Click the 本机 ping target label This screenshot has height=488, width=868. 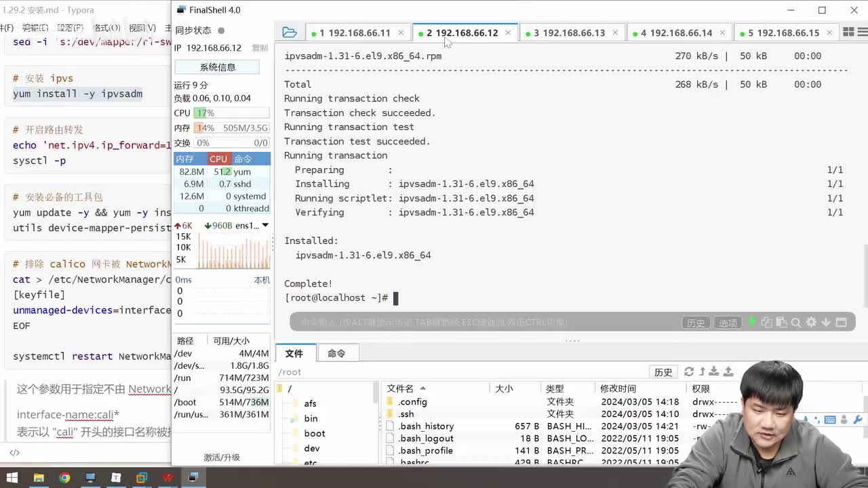(x=262, y=280)
